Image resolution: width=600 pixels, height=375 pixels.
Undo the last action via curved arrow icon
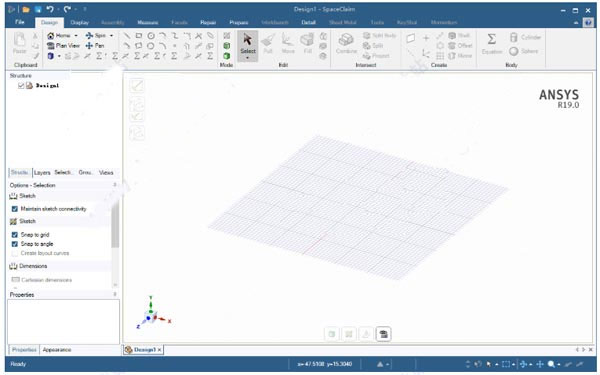click(x=50, y=9)
